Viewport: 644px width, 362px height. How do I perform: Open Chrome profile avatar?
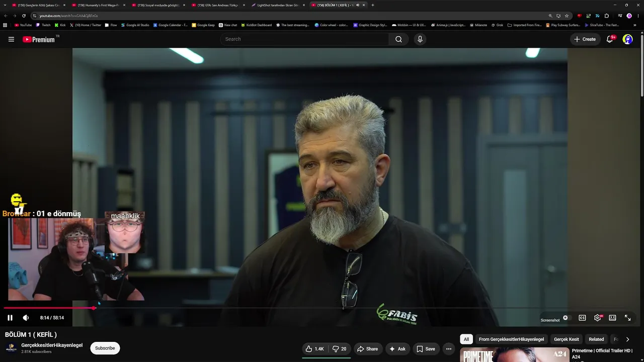coord(629,16)
